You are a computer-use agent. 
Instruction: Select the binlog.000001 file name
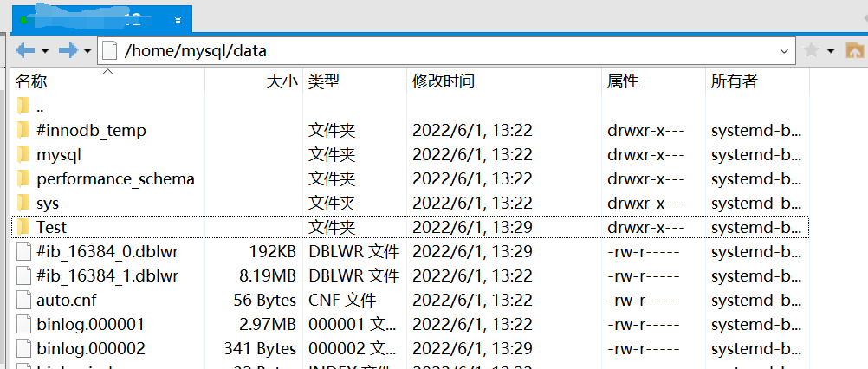pos(91,325)
